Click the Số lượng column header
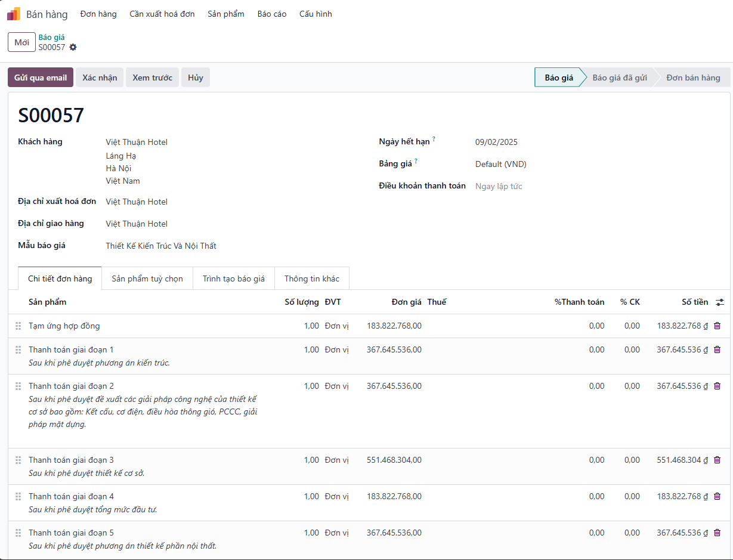Screen dimensions: 733x560 tap(302, 302)
